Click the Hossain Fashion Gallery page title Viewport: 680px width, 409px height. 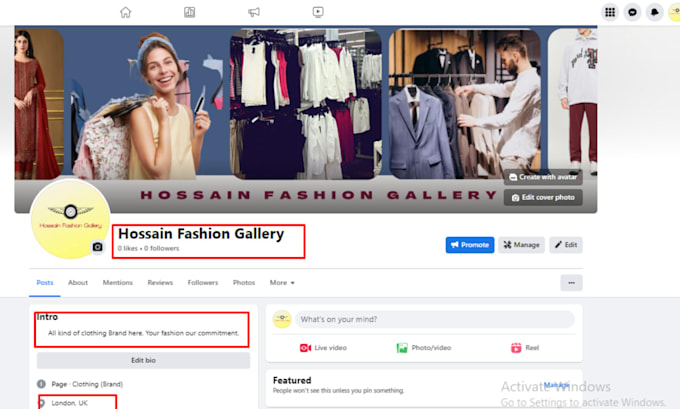pyautogui.click(x=201, y=234)
